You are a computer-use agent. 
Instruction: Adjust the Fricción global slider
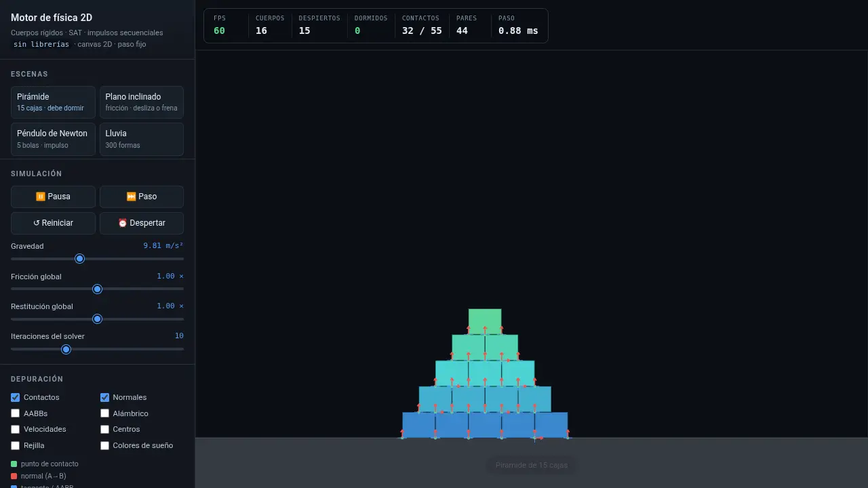(x=97, y=289)
